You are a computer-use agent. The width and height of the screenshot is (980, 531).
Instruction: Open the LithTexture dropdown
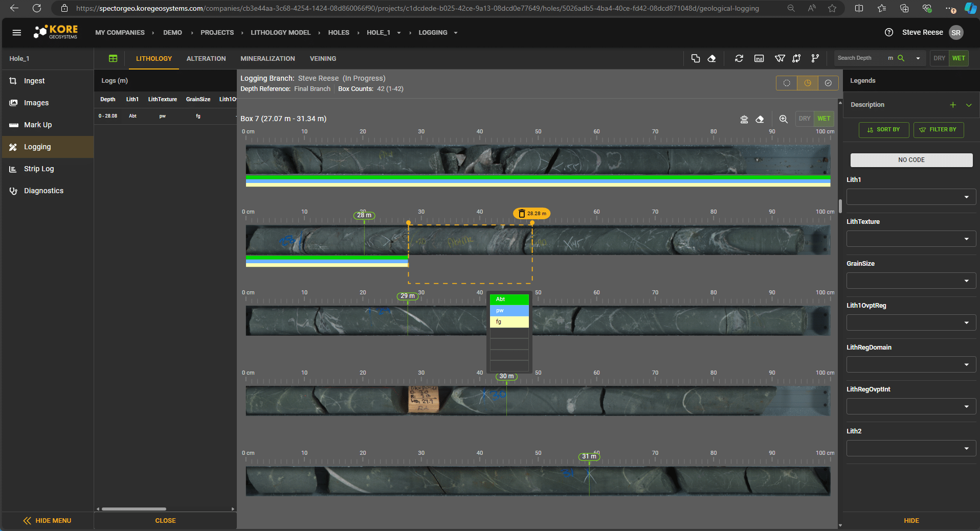click(911, 239)
